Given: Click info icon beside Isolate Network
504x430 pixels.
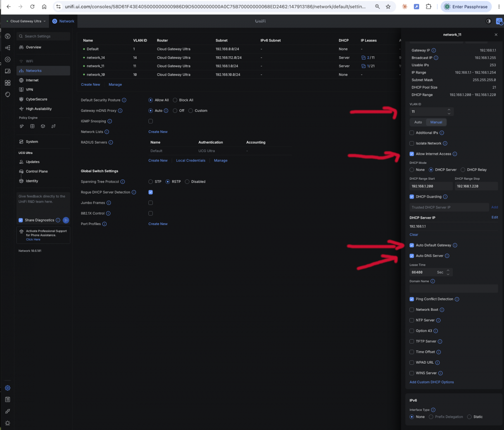Looking at the screenshot, I should (x=445, y=143).
